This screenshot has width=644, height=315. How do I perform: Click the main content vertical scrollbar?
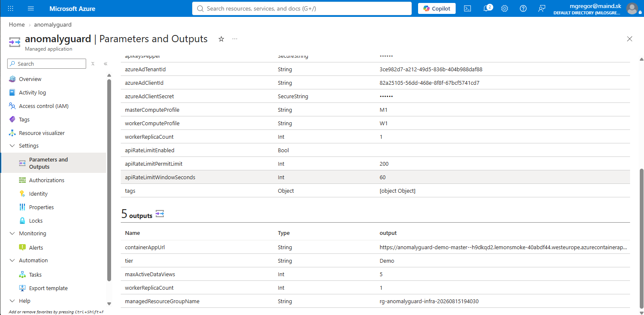(641, 239)
